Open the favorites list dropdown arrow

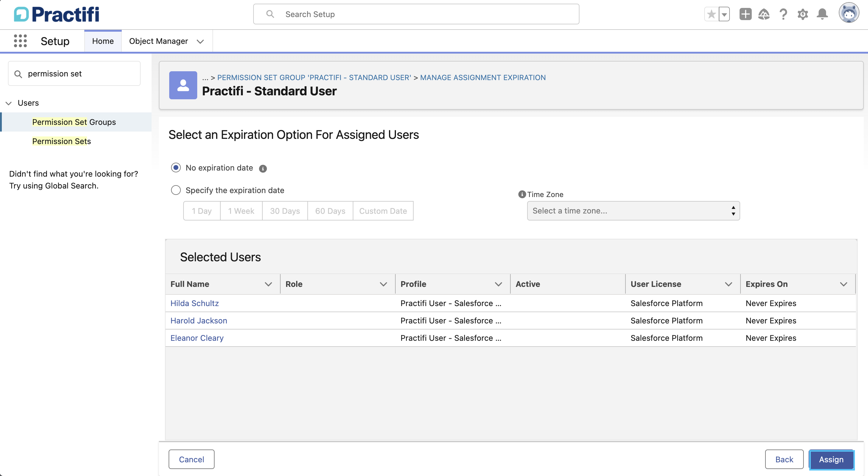tap(724, 14)
